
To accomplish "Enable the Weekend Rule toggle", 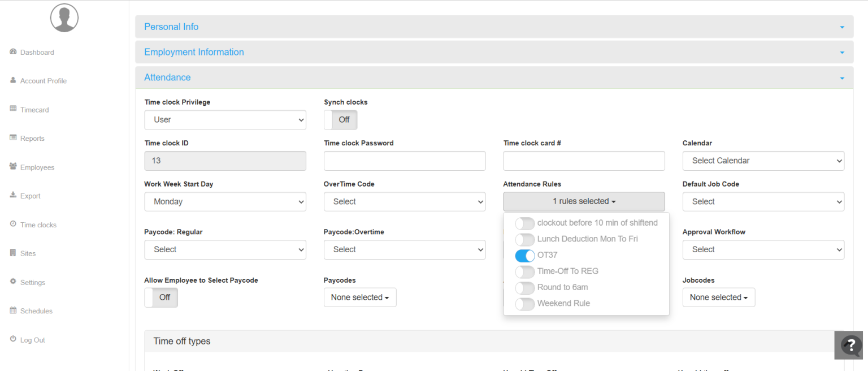I will (525, 304).
